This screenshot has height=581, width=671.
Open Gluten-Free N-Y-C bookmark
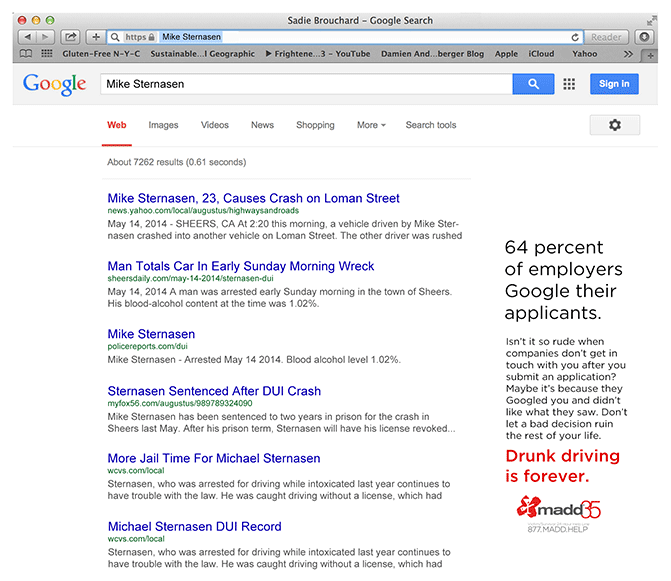coord(101,54)
